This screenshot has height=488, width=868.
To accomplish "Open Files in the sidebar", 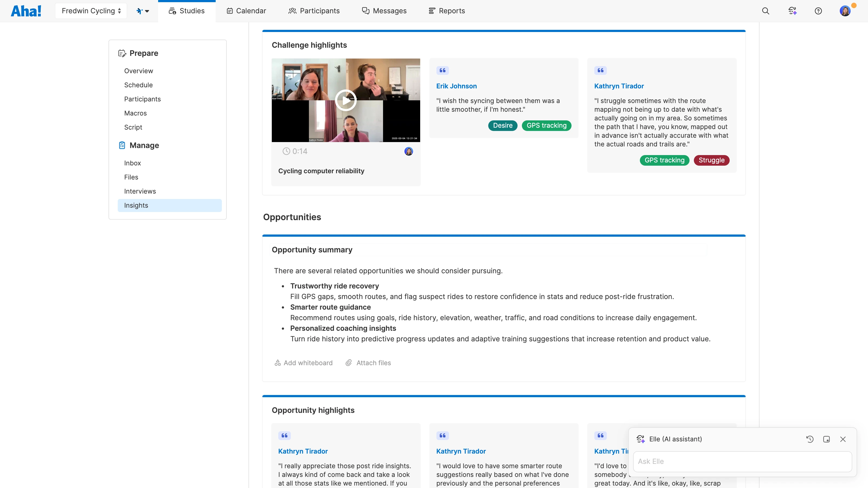I will pos(131,177).
